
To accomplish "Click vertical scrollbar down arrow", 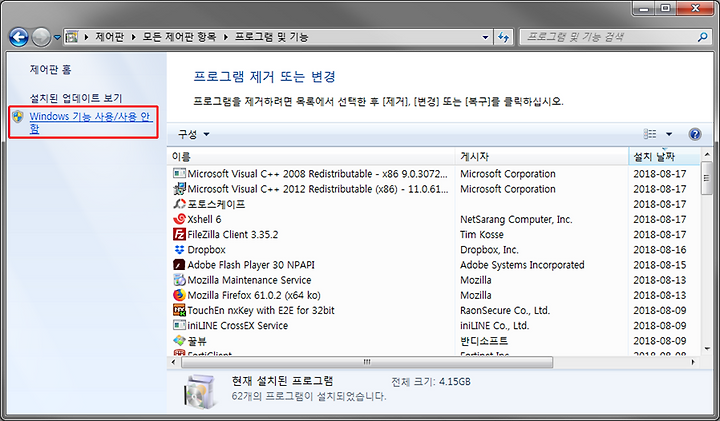I will click(x=707, y=349).
